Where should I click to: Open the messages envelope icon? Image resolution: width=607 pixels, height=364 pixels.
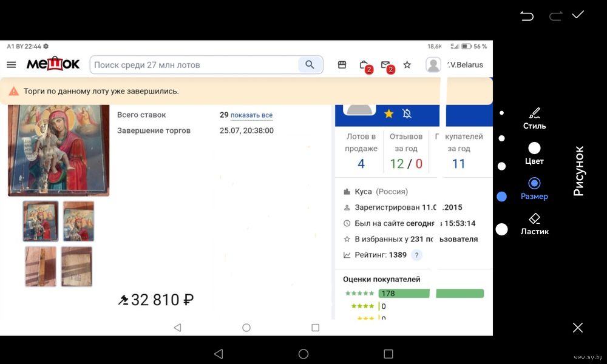coord(387,66)
